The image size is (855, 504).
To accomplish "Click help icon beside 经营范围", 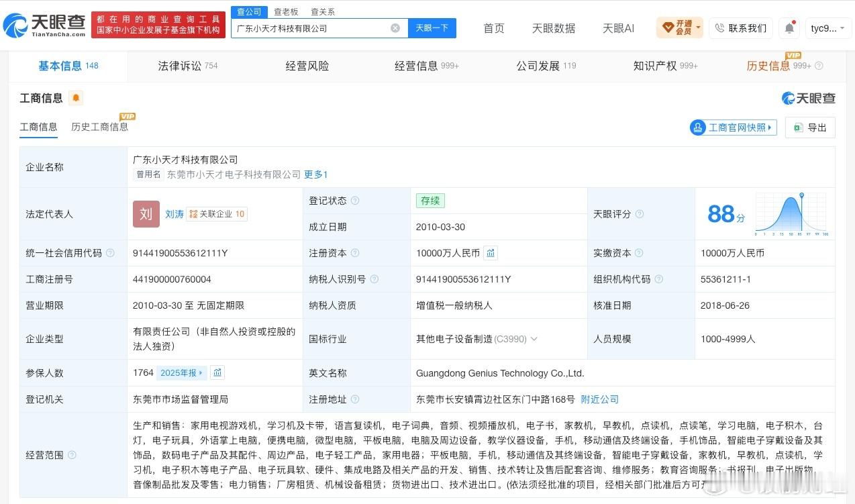I will [x=72, y=455].
